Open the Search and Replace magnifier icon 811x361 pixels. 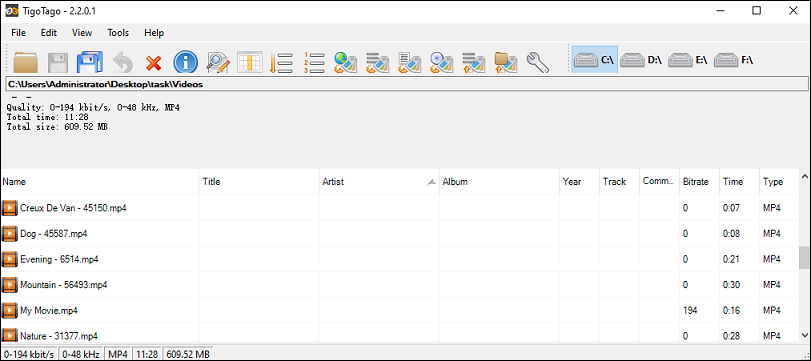(x=218, y=63)
